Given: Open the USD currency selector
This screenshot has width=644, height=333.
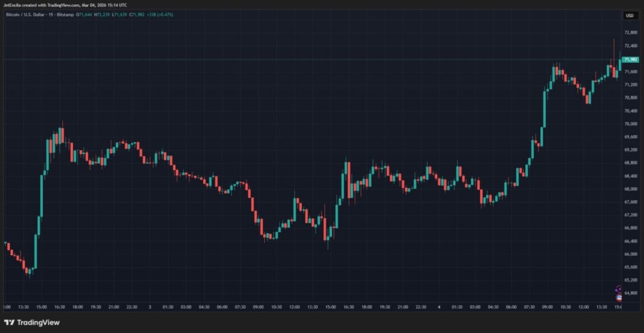Looking at the screenshot, I should 629,15.
